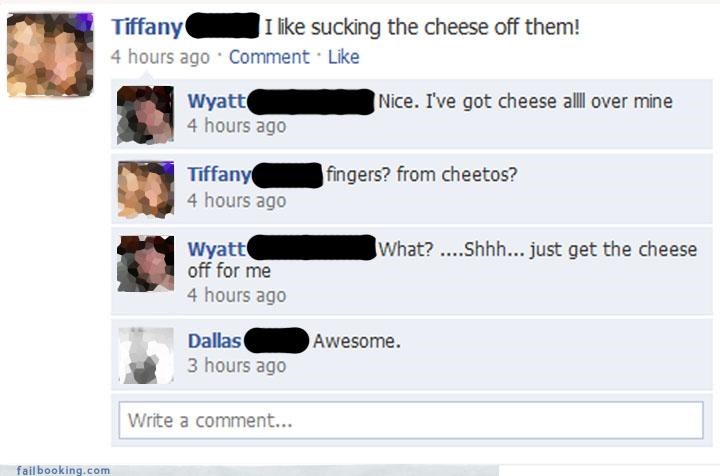720x476 pixels.
Task: Open Dallas's gray avatar beside 'Awesome.' comment
Action: pyautogui.click(x=146, y=355)
